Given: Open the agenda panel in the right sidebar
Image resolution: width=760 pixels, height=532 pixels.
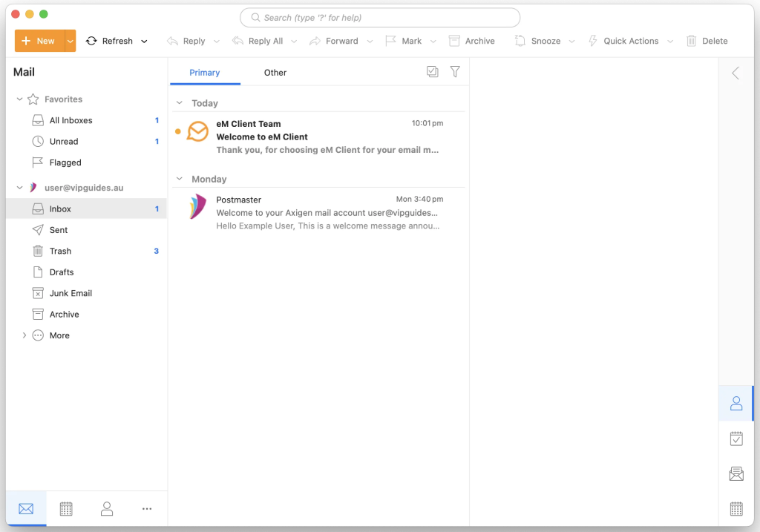Looking at the screenshot, I should 736,439.
